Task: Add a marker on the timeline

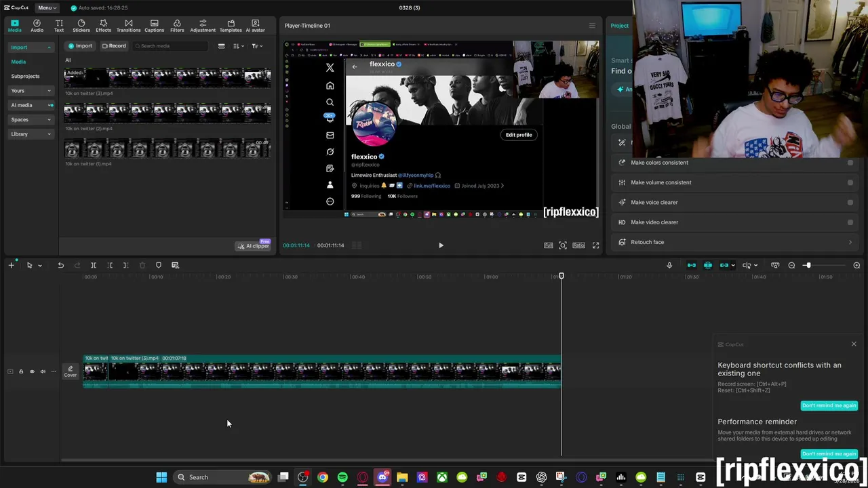Action: 159,265
